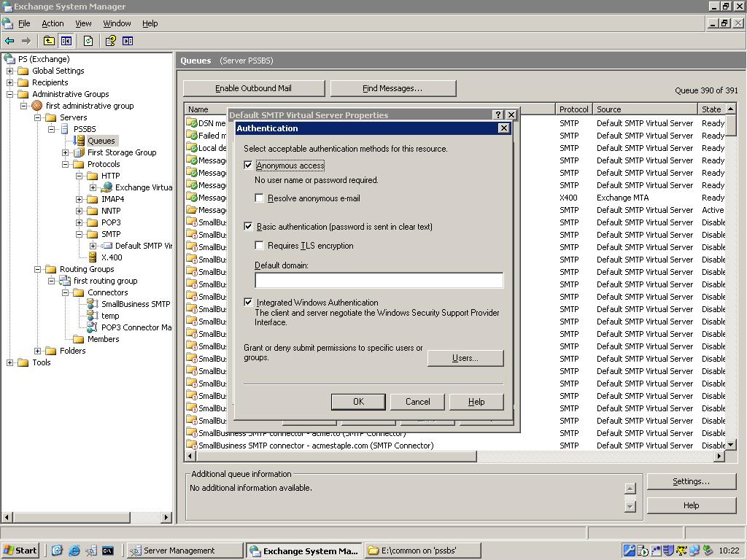Click the DSN messages queue icon
The image size is (747, 560).
[x=192, y=122]
